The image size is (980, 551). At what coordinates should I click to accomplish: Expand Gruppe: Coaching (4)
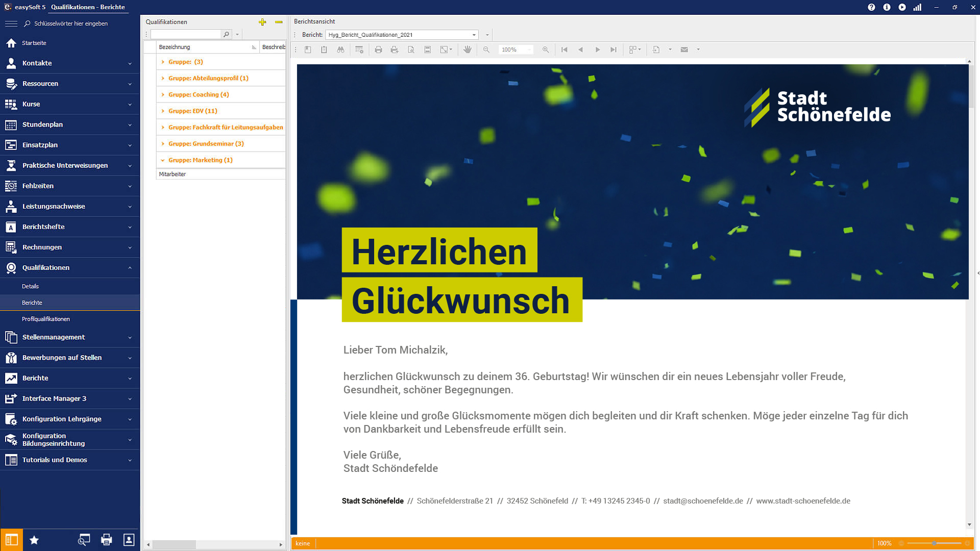click(x=163, y=94)
